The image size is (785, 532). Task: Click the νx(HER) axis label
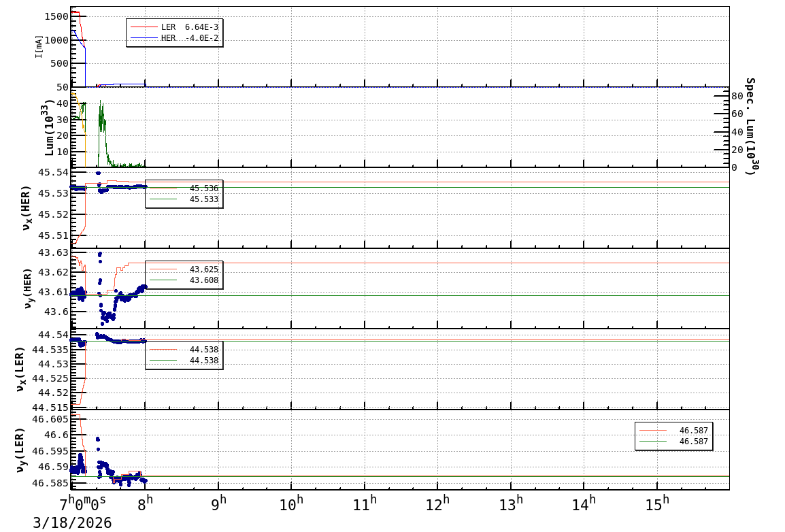[27, 207]
